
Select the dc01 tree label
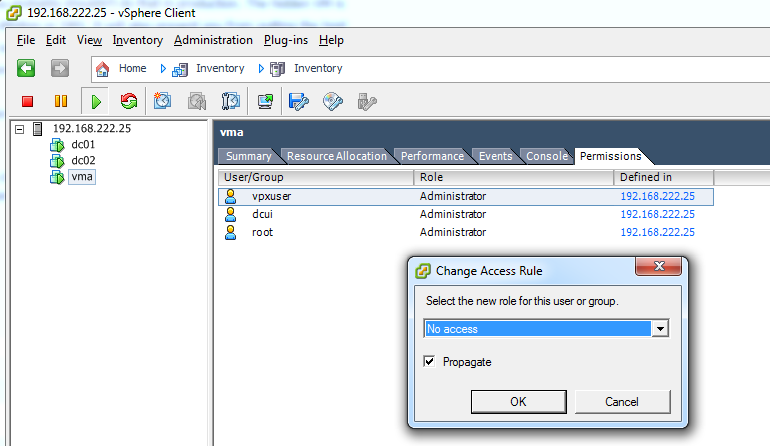point(83,144)
